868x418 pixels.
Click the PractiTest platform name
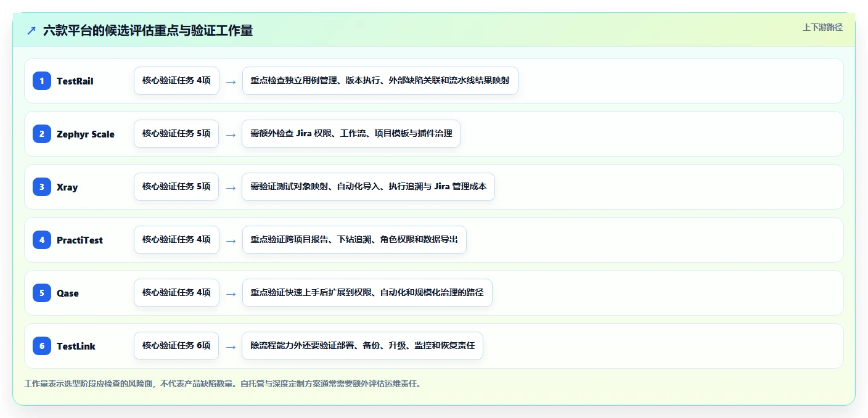80,240
